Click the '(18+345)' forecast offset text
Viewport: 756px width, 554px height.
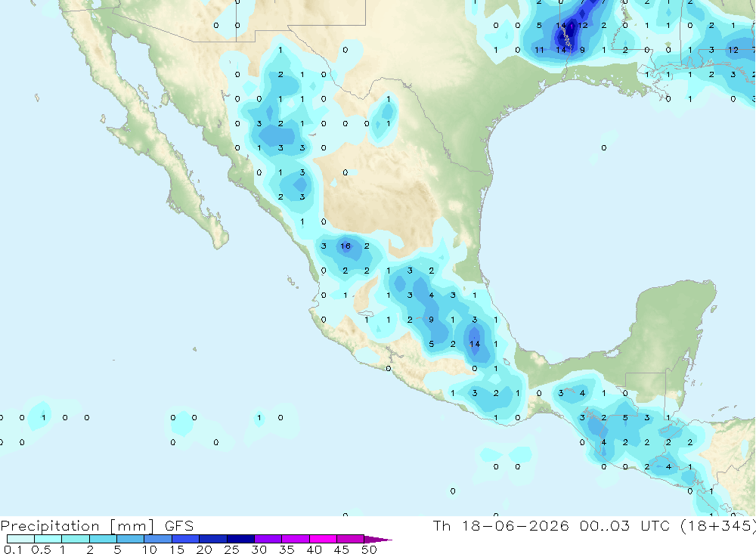(x=718, y=525)
